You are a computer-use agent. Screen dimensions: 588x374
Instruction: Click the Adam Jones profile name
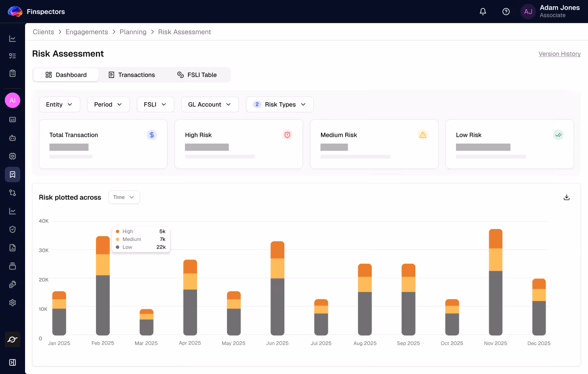click(x=560, y=8)
